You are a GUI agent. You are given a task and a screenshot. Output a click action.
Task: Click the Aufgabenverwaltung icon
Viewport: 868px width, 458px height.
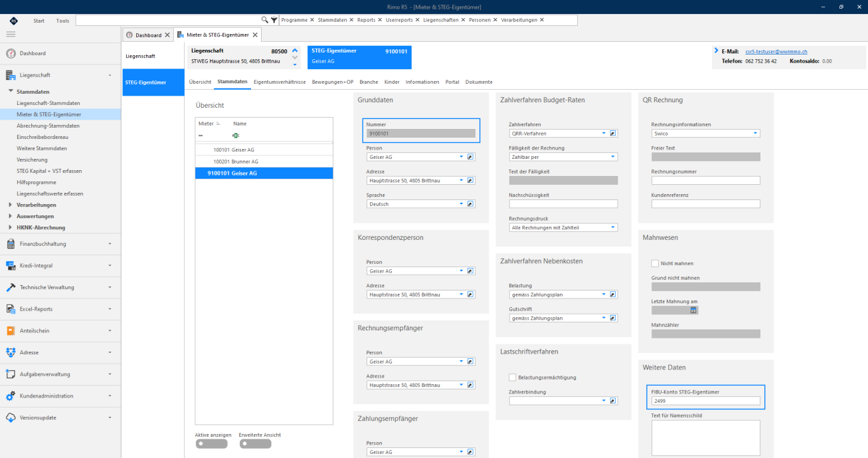point(11,374)
